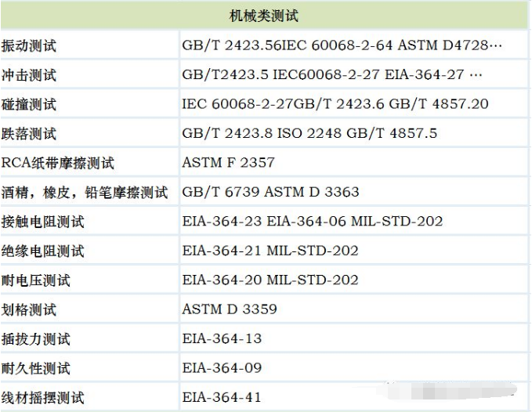Click the 跌落测试 cell
Screen dimensions: 532x412
(x=29, y=134)
